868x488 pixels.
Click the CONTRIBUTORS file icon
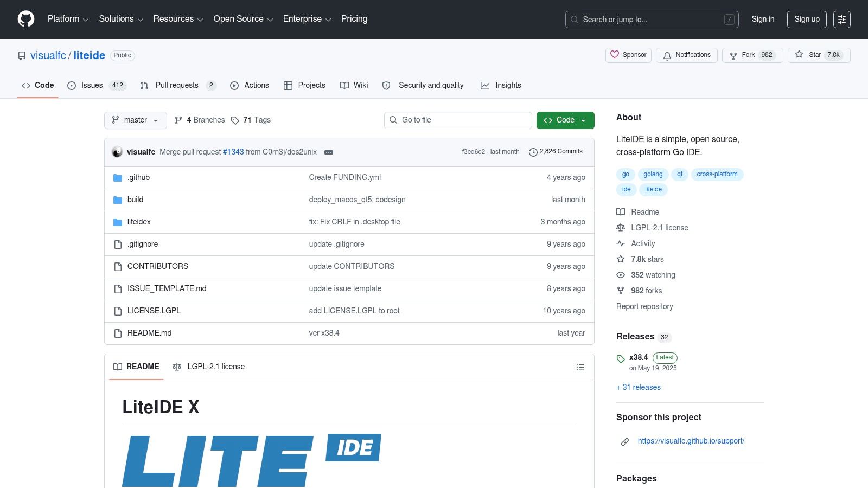coord(118,267)
